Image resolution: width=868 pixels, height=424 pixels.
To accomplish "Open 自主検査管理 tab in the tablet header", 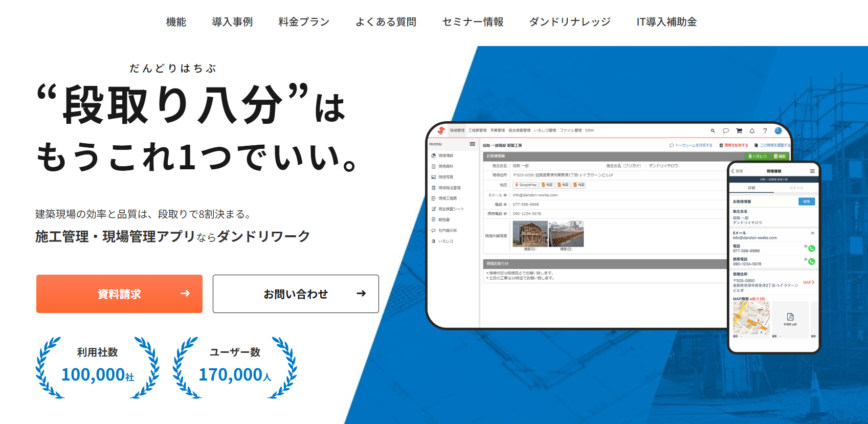I will click(519, 130).
